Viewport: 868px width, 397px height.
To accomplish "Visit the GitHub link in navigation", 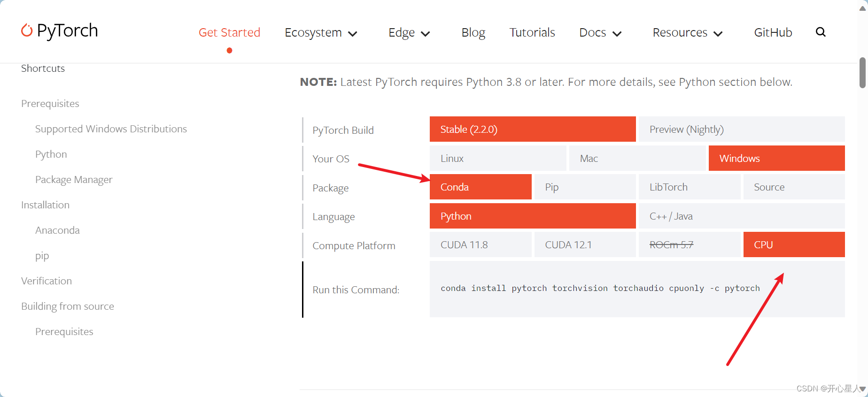I will (x=773, y=32).
